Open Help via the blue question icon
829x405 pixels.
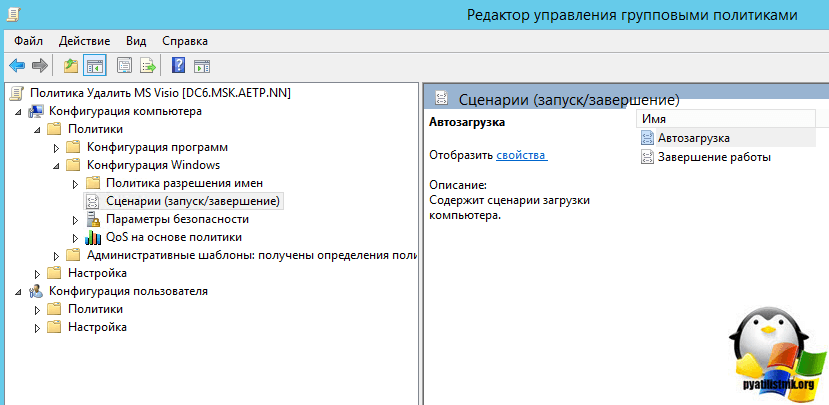tap(178, 66)
